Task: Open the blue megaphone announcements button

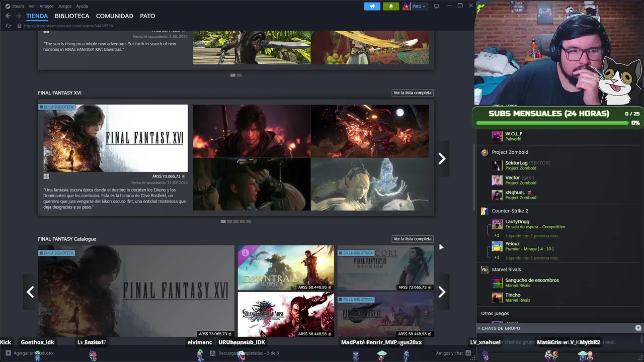Action: 372,6
